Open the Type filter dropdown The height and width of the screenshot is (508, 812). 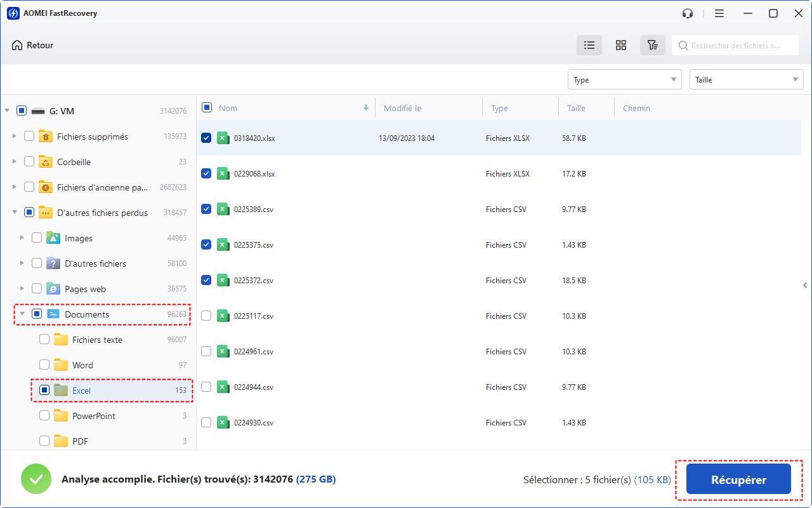click(624, 79)
